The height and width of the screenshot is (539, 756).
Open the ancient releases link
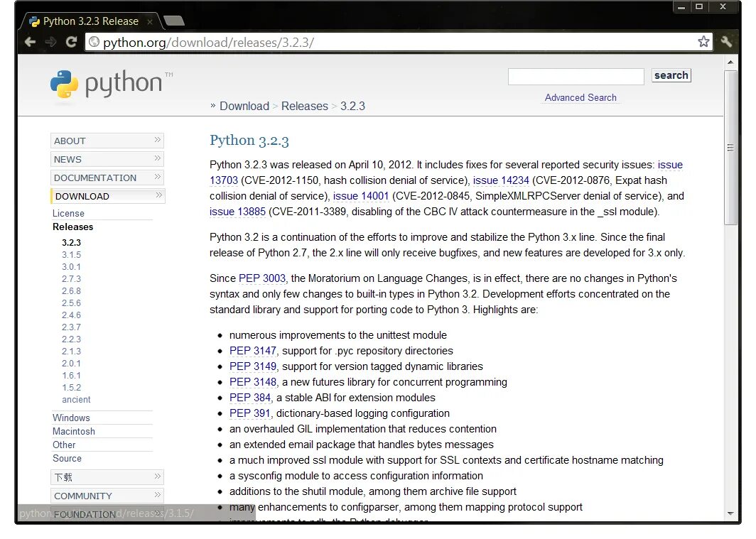[76, 400]
